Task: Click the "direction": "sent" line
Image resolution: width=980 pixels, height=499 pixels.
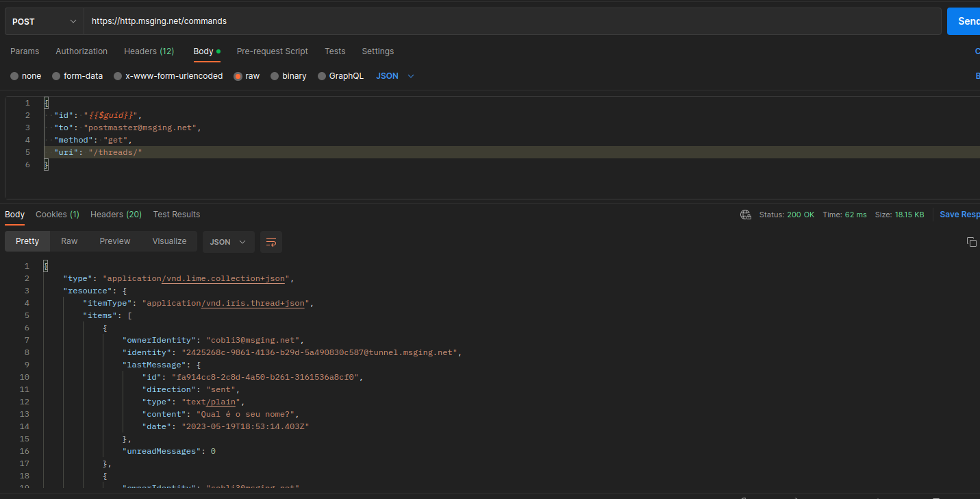Action: (x=191, y=389)
